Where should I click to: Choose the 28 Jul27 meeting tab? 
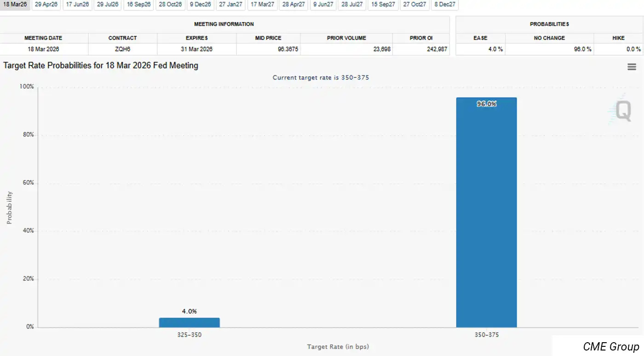coord(352,5)
